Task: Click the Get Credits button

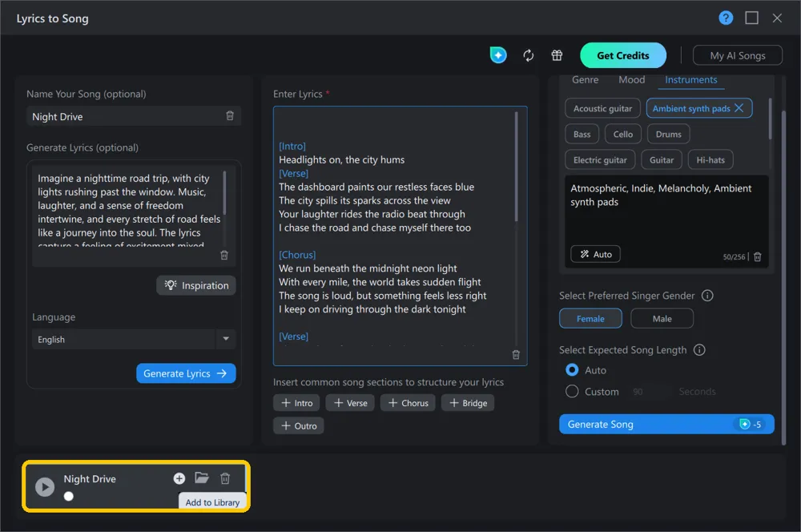Action: click(x=622, y=55)
